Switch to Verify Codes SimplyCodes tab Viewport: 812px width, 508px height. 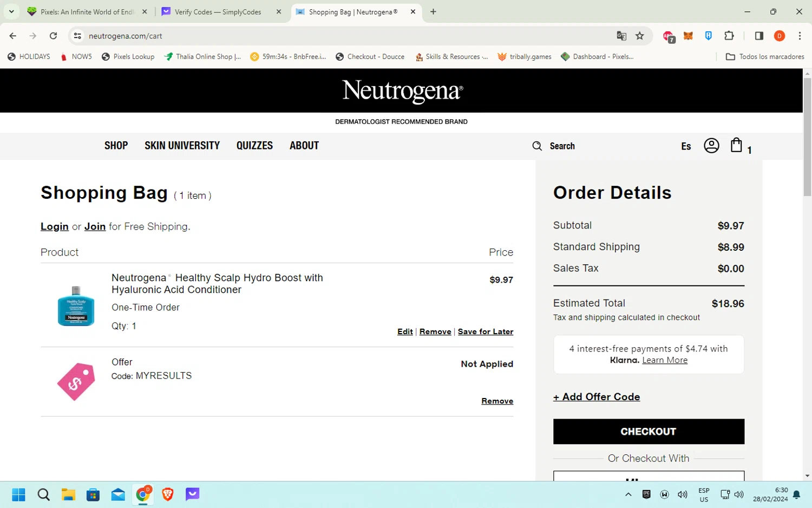point(218,11)
